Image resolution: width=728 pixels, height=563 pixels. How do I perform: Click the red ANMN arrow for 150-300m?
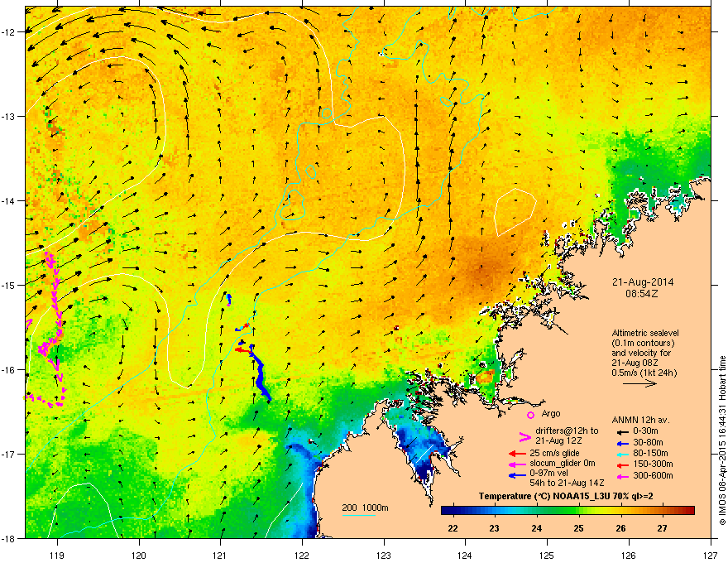(621, 465)
